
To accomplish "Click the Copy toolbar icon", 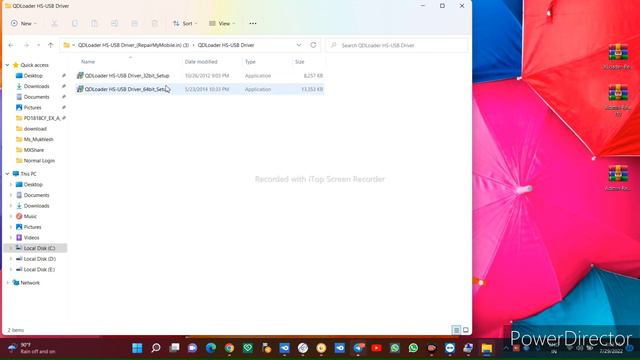I will click(x=75, y=23).
